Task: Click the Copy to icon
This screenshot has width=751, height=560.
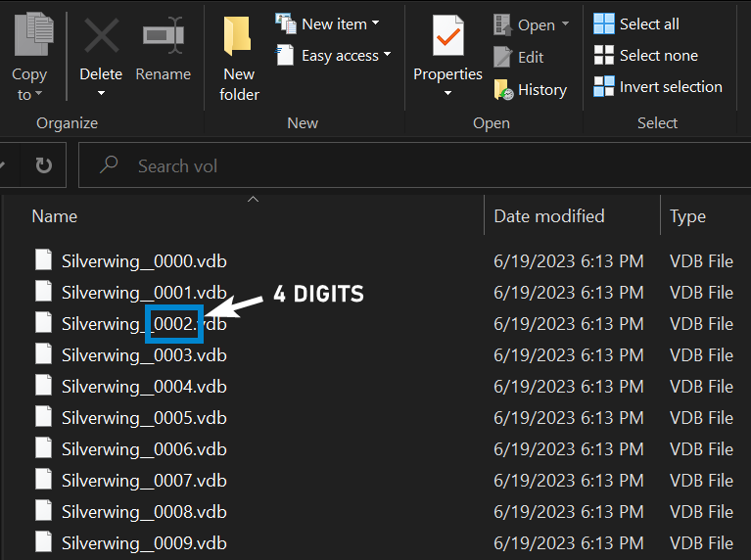Action: point(28,37)
